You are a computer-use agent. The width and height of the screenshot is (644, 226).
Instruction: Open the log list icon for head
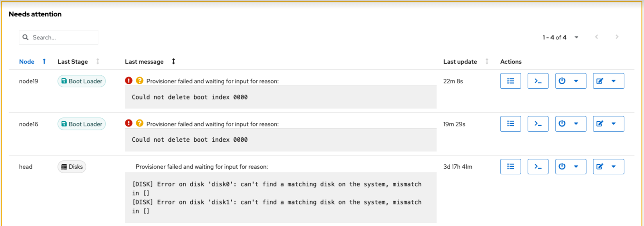pyautogui.click(x=510, y=167)
